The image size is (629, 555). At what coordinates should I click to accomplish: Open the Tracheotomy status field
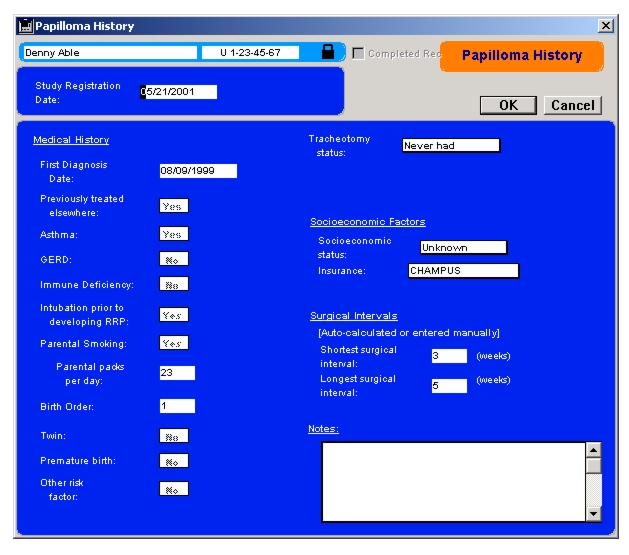click(x=450, y=146)
